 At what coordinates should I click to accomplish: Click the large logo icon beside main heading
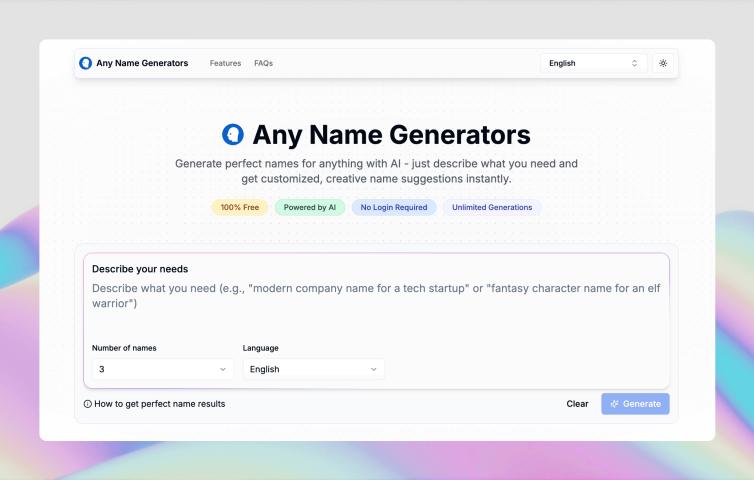click(233, 135)
